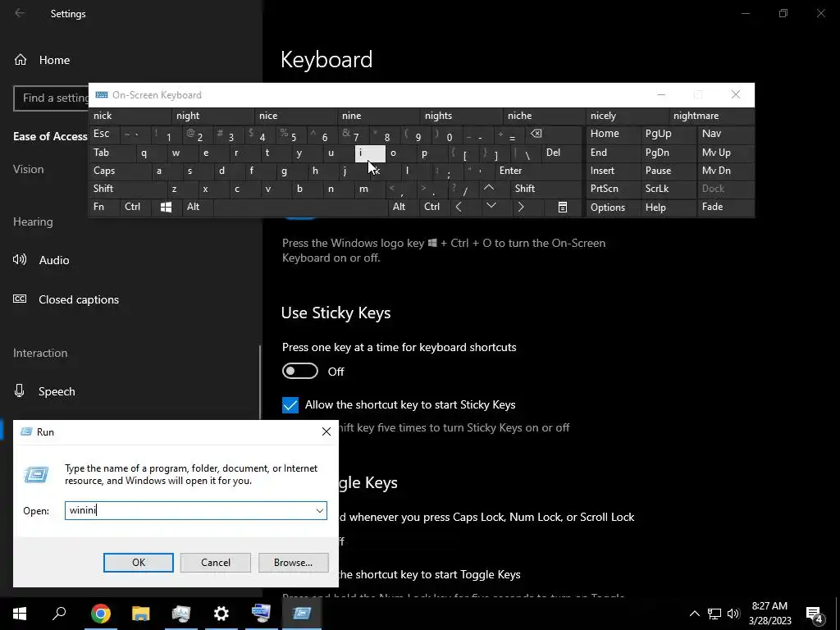Toggle Caps key on On-Screen Keyboard
840x630 pixels.
point(119,171)
